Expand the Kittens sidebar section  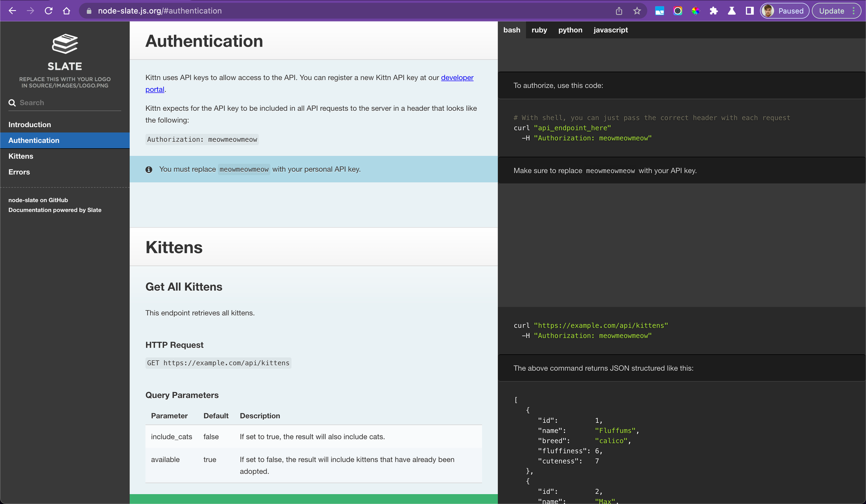point(21,156)
